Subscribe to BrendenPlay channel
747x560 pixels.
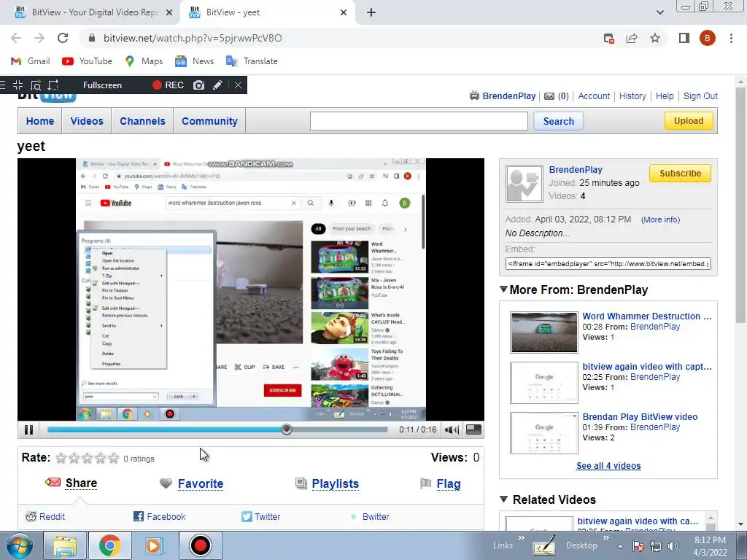pos(680,174)
